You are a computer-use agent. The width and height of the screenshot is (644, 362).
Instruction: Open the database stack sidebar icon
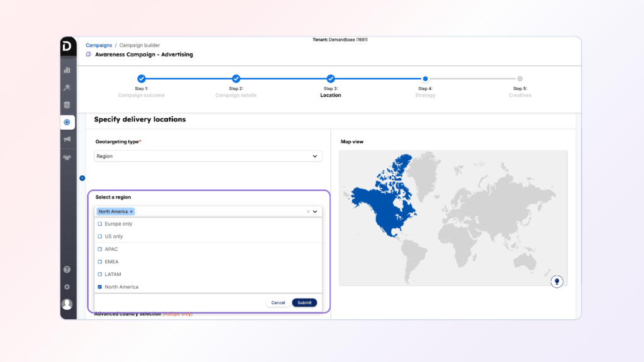point(67,105)
